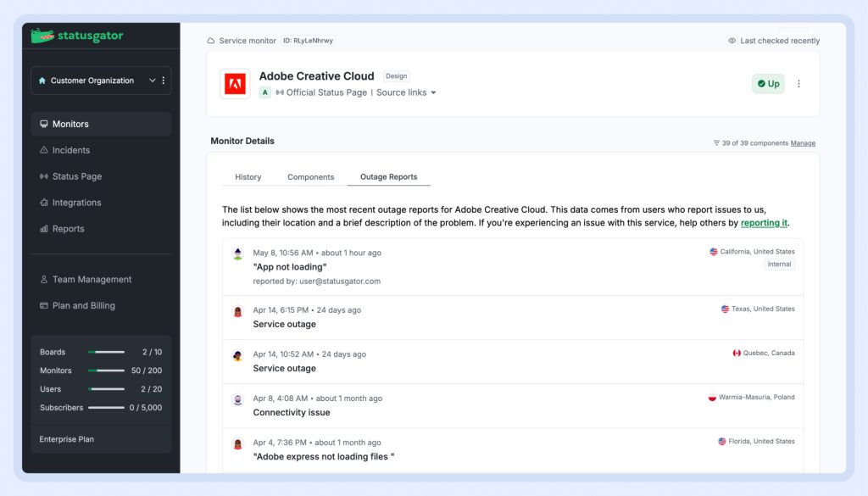Click the Status Page broadcast icon
Image resolution: width=868 pixels, height=496 pixels.
point(44,176)
